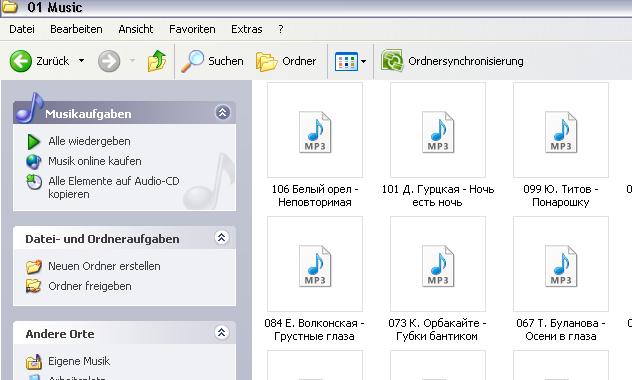The height and width of the screenshot is (380, 632).
Task: Click the Suchen magnifier icon
Action: [192, 61]
